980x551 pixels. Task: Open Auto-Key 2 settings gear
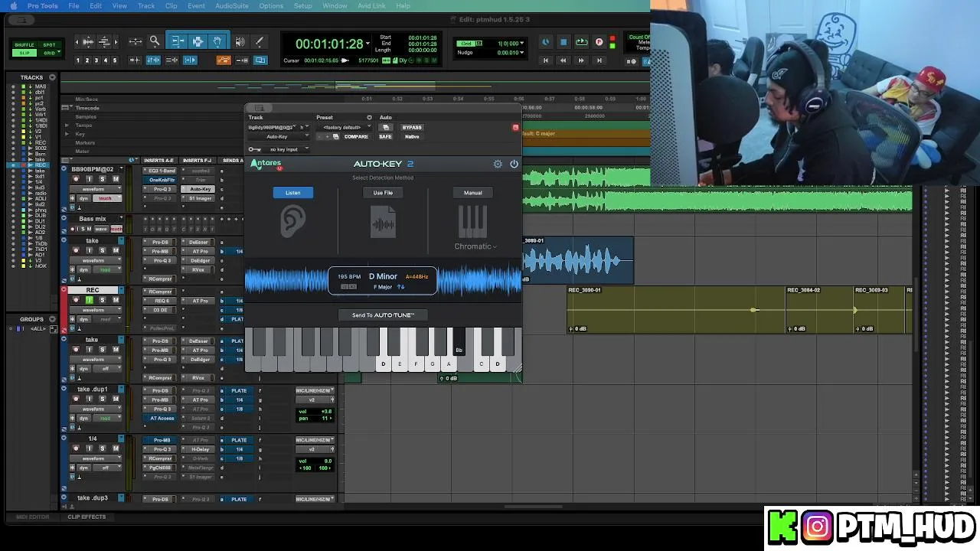[x=498, y=164]
